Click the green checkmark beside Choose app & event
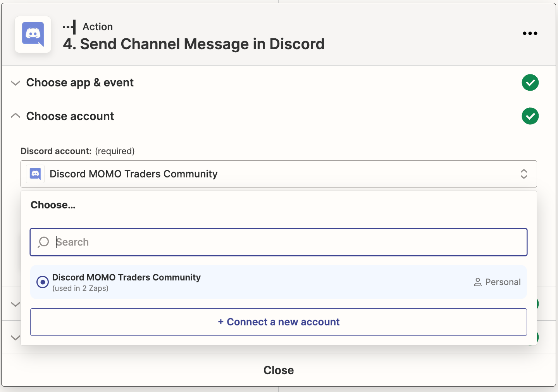The image size is (558, 392). coord(530,83)
